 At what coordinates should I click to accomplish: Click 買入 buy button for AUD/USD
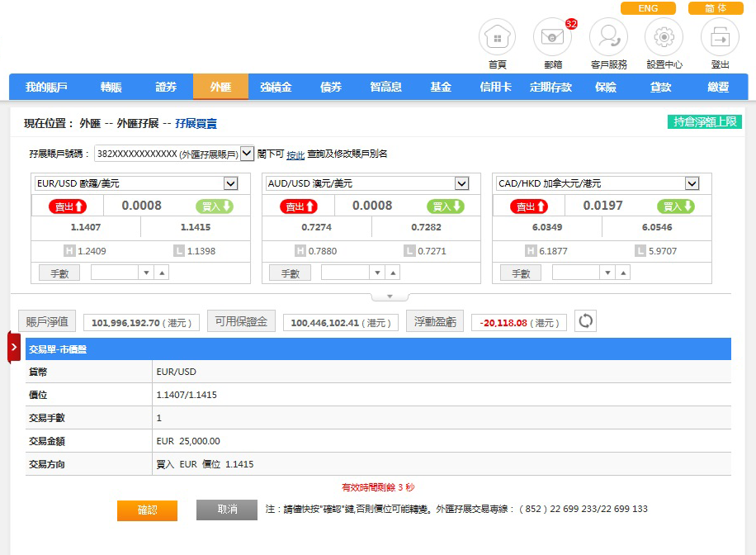pyautogui.click(x=446, y=206)
